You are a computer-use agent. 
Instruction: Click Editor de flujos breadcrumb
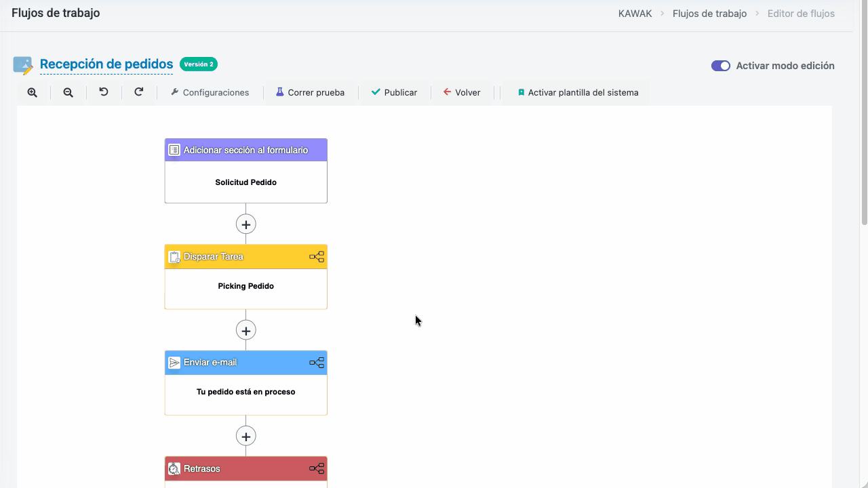801,14
